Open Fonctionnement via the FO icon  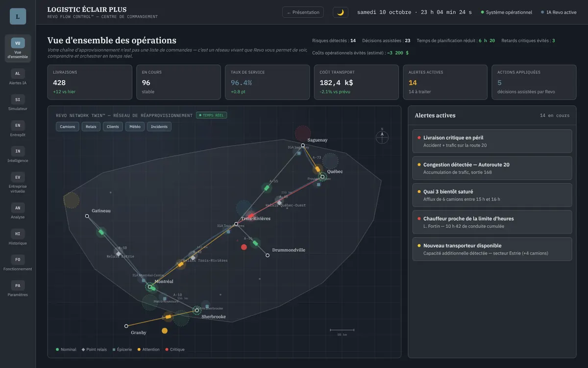coord(18,260)
